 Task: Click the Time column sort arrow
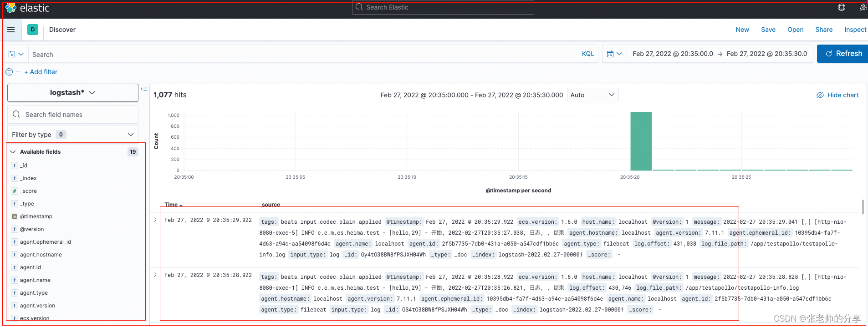(x=181, y=205)
